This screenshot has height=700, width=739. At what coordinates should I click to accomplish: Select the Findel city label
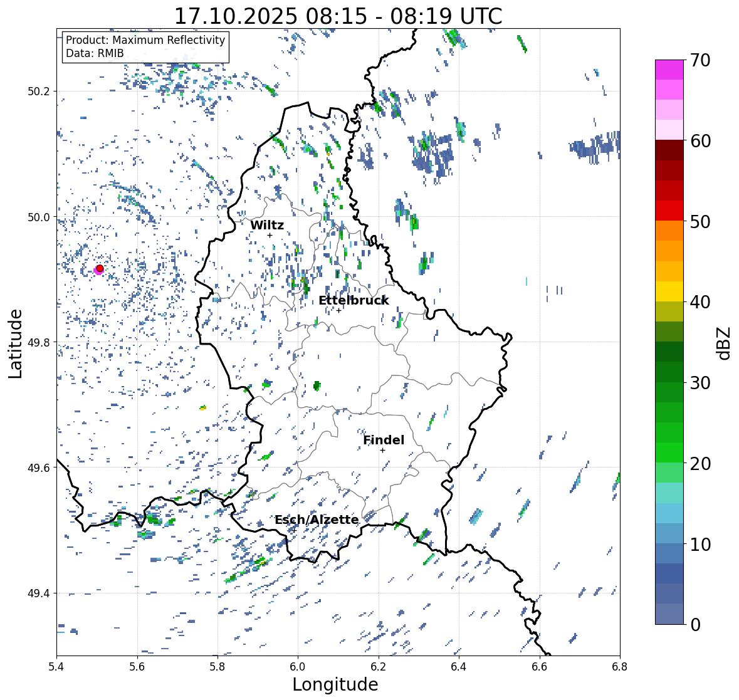tap(384, 440)
